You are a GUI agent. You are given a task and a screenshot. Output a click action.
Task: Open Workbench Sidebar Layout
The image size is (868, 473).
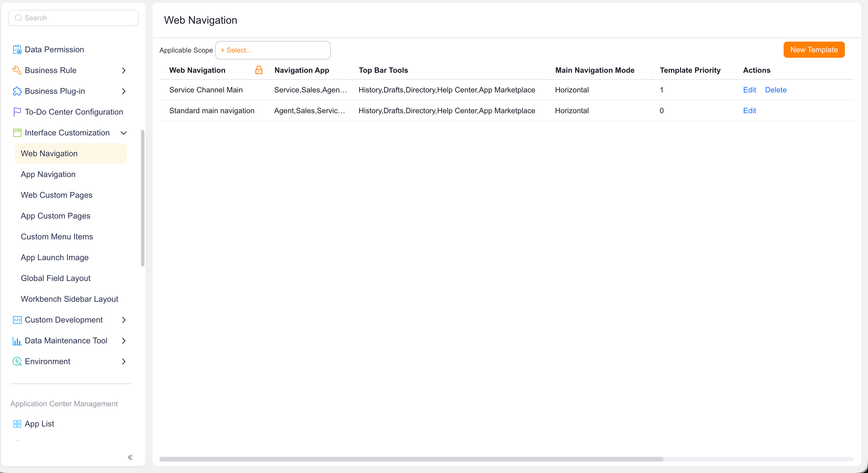69,299
